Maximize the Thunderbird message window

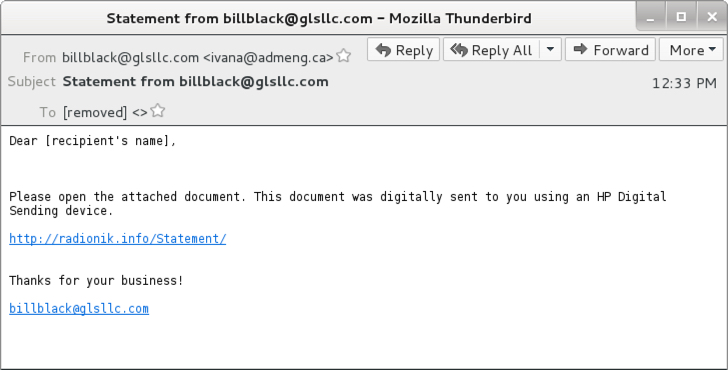pyautogui.click(x=681, y=17)
